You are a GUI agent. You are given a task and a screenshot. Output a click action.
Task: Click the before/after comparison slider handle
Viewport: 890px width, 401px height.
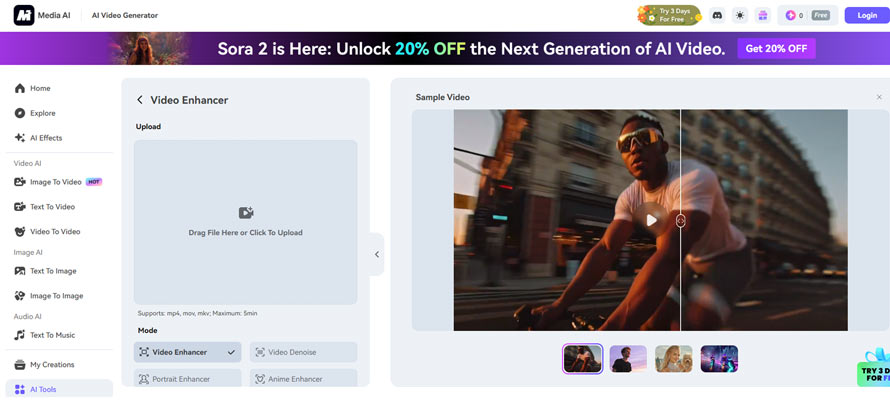pos(681,220)
